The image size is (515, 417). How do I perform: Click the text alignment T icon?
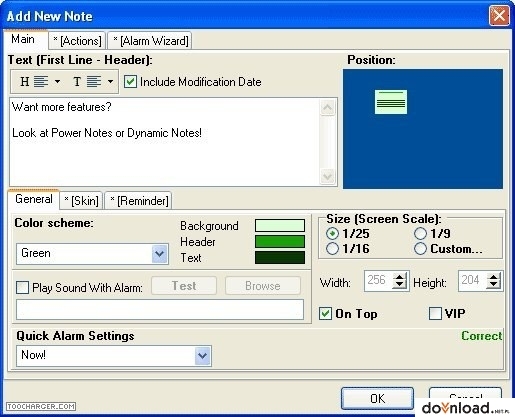(x=87, y=81)
